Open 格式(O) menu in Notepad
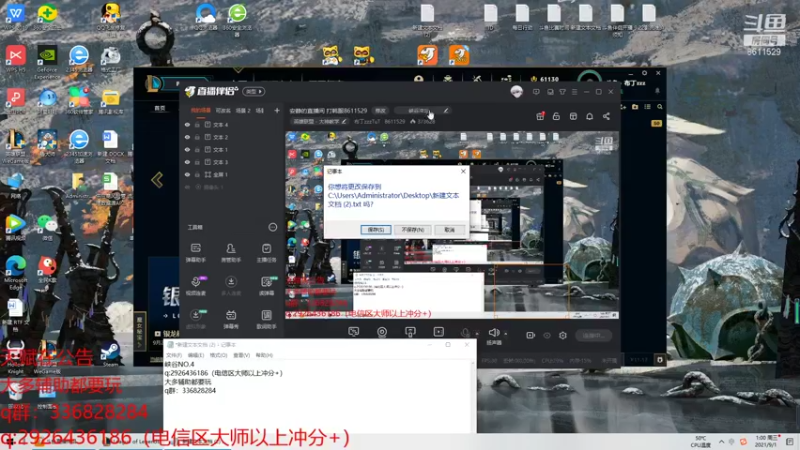Screen dimensions: 800x450 (x=218, y=355)
